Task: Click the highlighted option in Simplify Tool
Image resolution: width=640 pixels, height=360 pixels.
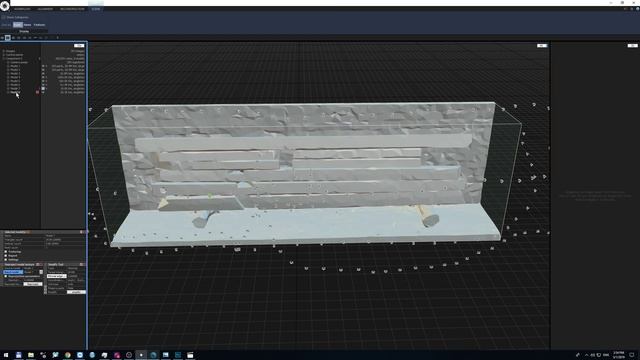Action: coord(57,276)
